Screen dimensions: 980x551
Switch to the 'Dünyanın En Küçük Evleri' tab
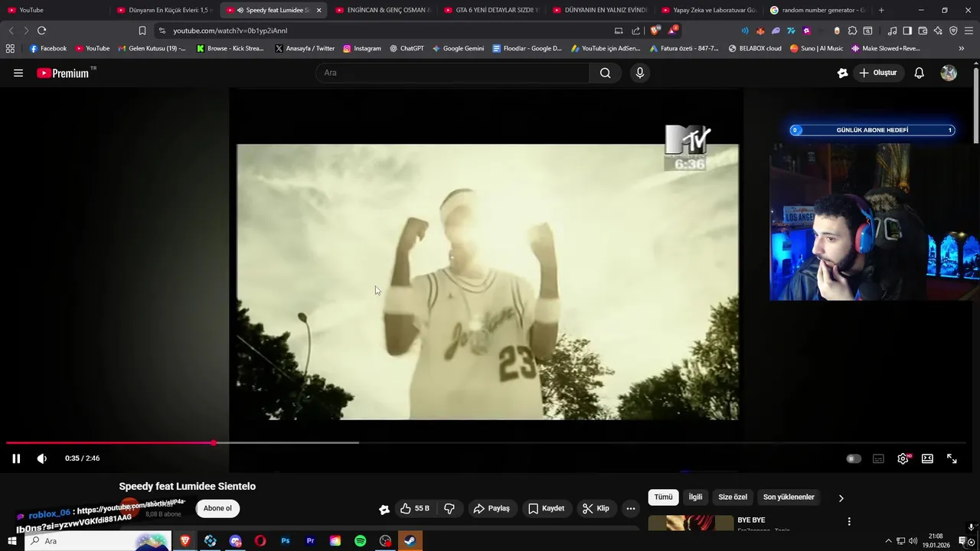(x=164, y=10)
